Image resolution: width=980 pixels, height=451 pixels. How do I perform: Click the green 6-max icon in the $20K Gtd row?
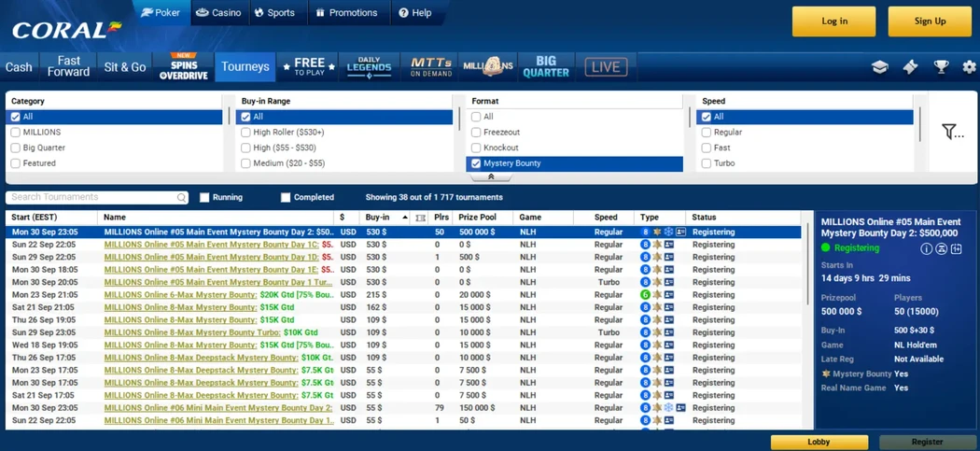tap(645, 295)
